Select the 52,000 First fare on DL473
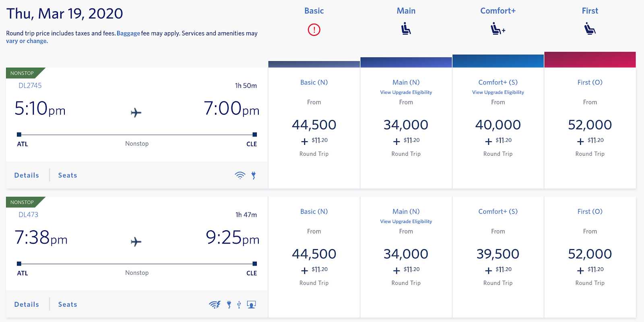The image size is (644, 322). pos(590,254)
